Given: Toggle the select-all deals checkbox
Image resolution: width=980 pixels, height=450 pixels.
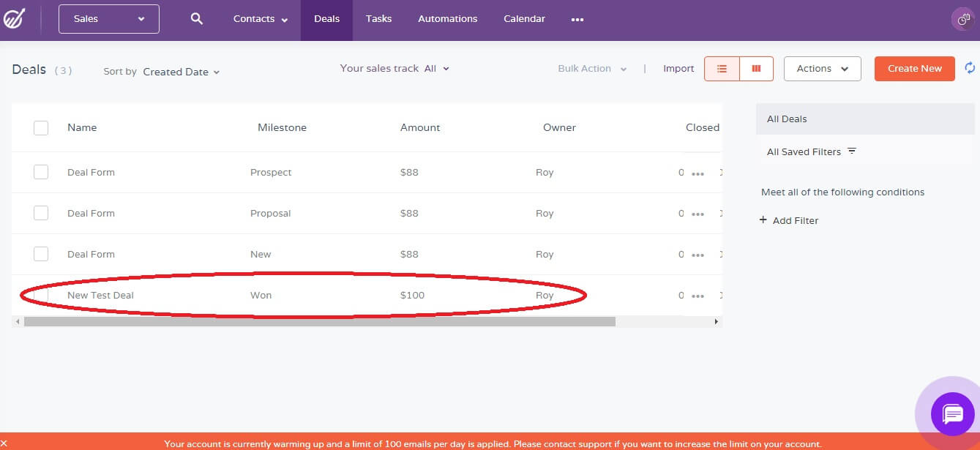Looking at the screenshot, I should 41,128.
